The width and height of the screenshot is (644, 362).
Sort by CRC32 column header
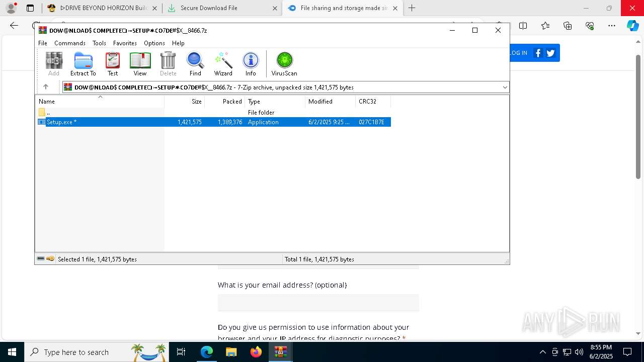(373, 102)
